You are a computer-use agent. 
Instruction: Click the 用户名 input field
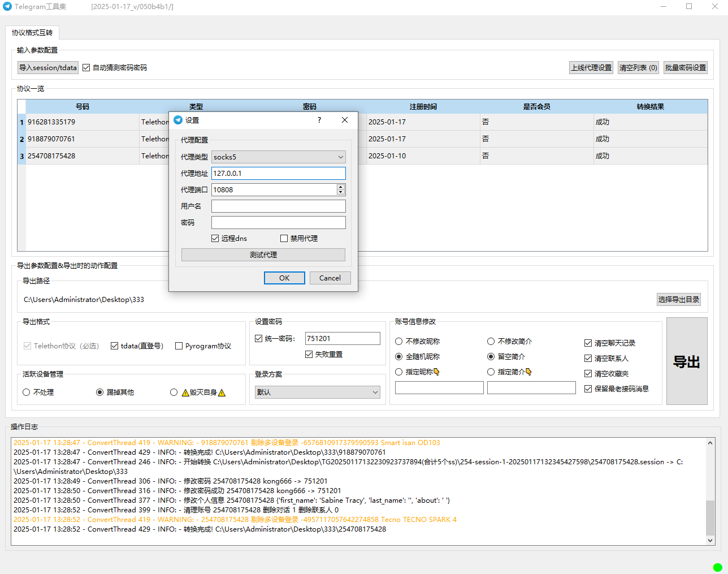pyautogui.click(x=279, y=206)
